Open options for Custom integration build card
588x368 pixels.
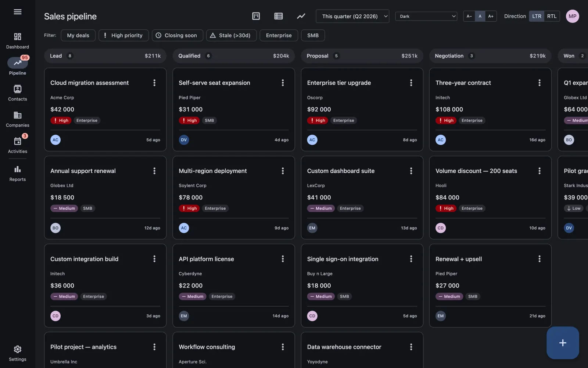tap(154, 259)
